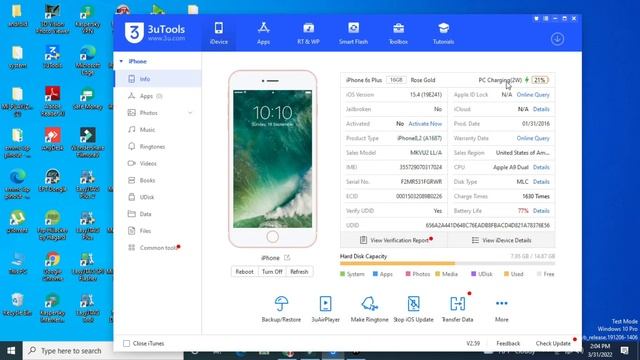Open Recycle Bin on desktop
Screen dimensions: 640x360
tap(17, 304)
